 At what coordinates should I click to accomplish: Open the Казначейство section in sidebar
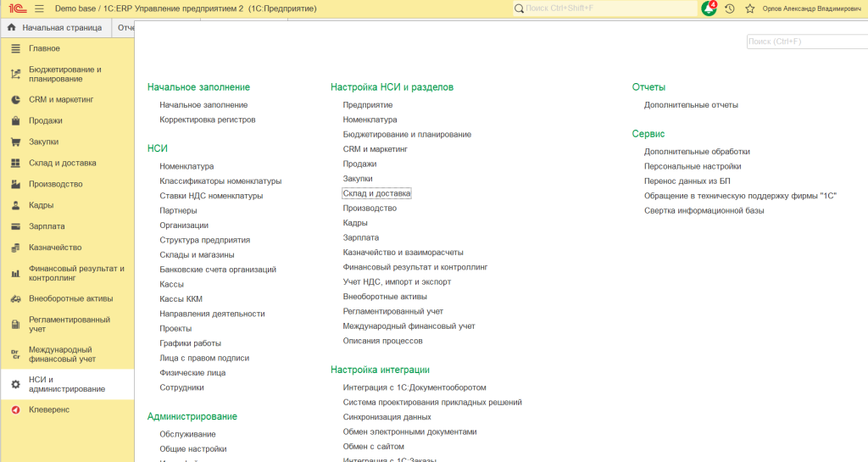[55, 248]
